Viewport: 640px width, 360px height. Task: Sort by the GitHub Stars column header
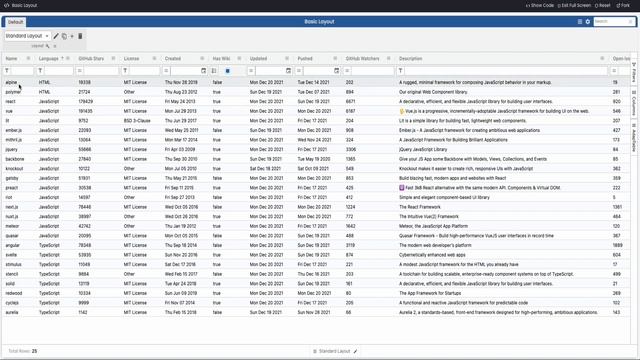91,58
